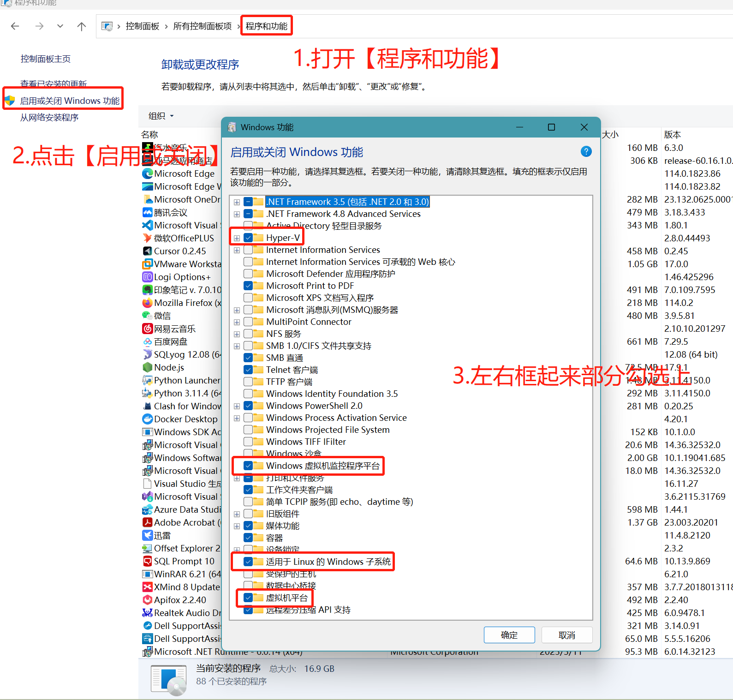
Task: Open recent locations dropdown arrow
Action: 60,26
